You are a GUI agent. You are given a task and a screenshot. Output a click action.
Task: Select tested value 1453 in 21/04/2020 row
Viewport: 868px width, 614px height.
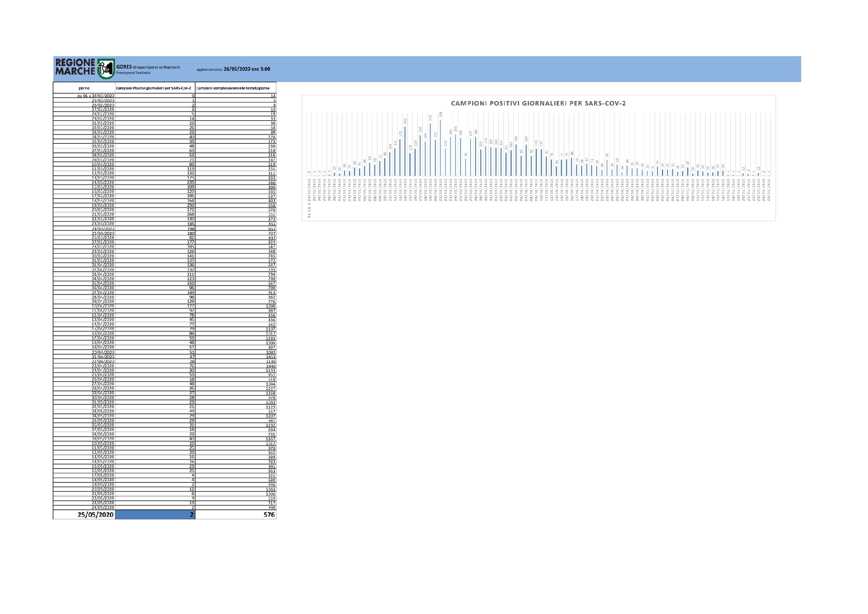pos(270,357)
